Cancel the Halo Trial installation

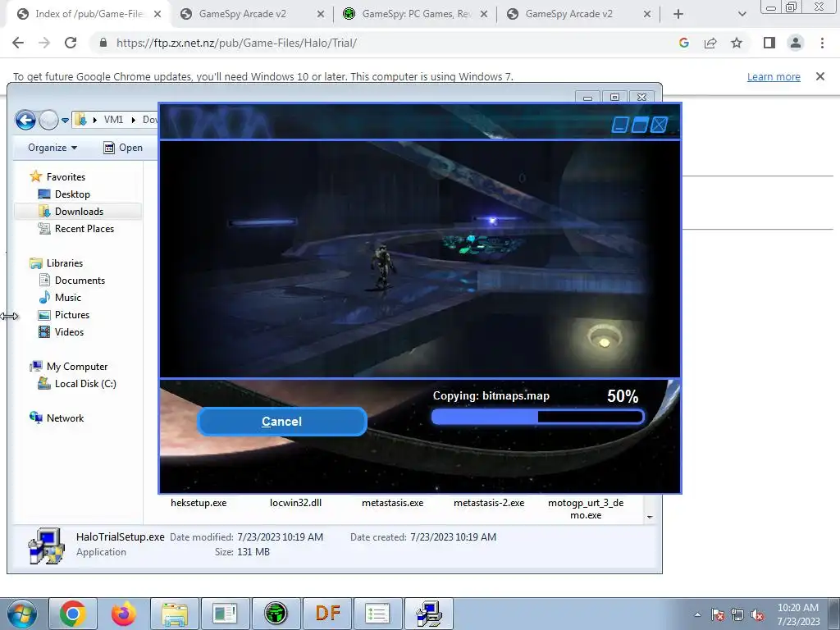(x=282, y=422)
